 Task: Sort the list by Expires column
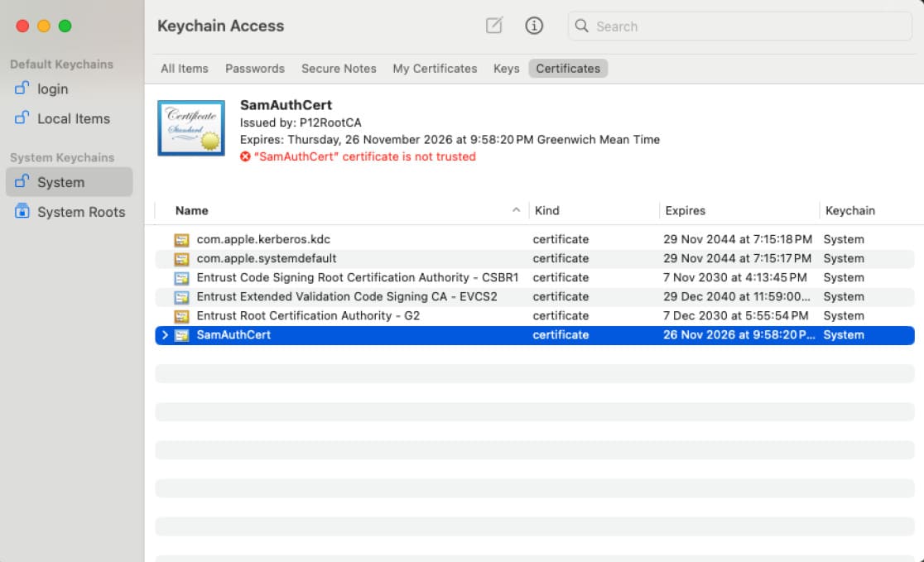click(x=686, y=211)
